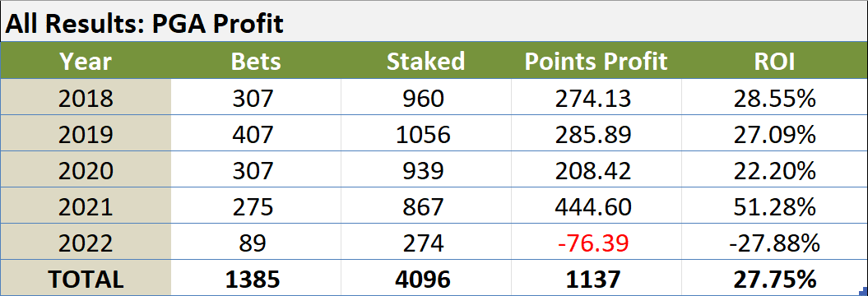The height and width of the screenshot is (296, 868).
Task: Select the 2018 year cell
Action: [x=86, y=99]
